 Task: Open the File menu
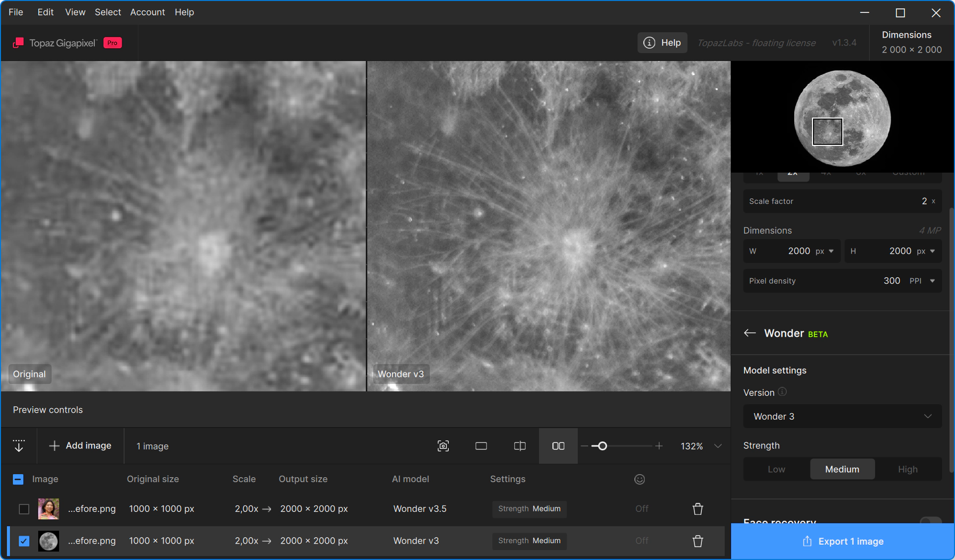click(16, 12)
